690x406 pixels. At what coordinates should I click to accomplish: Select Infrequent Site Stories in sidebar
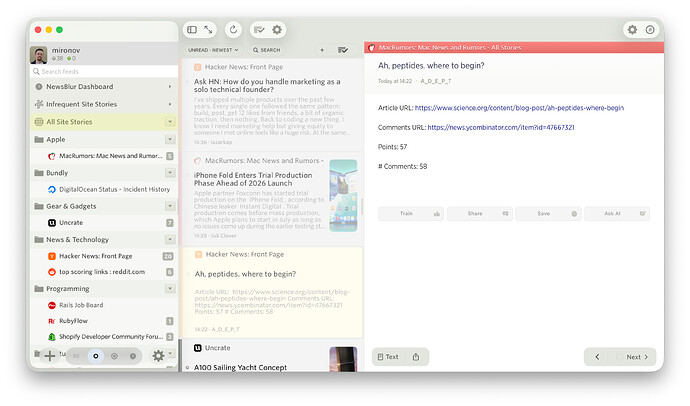pyautogui.click(x=104, y=104)
